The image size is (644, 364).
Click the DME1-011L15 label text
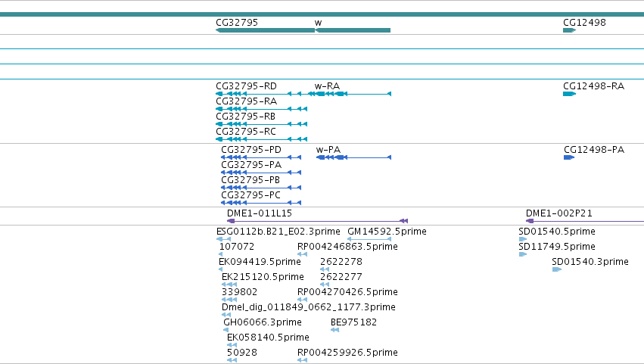(x=260, y=213)
